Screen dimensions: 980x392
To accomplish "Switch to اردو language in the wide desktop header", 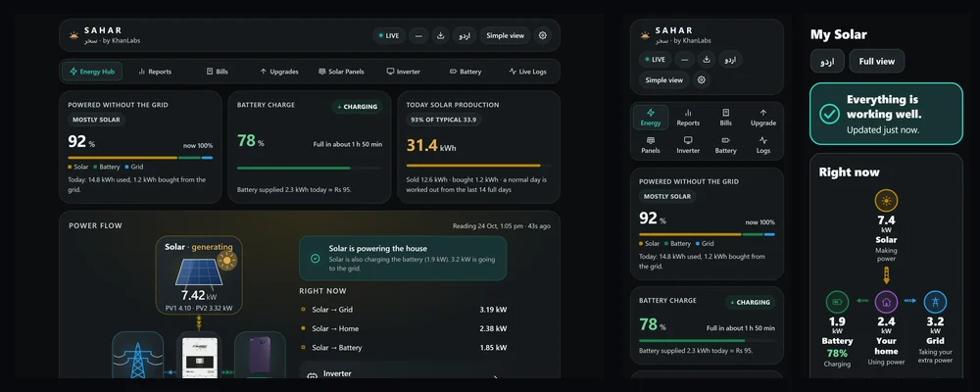I will tap(465, 35).
